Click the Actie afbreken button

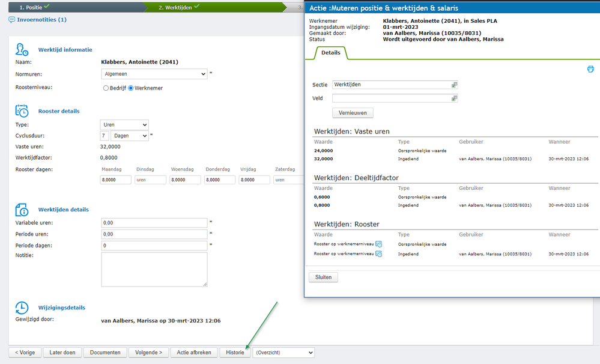pyautogui.click(x=194, y=353)
